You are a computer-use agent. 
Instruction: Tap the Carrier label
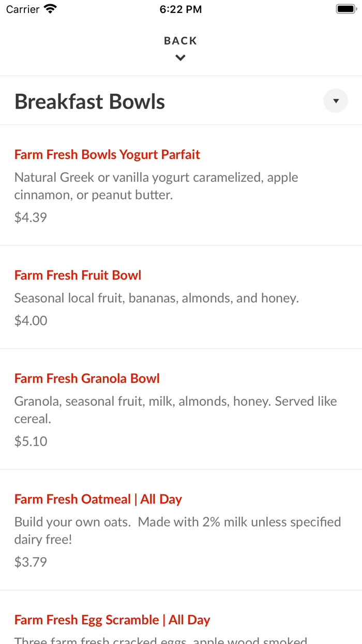[x=23, y=8]
